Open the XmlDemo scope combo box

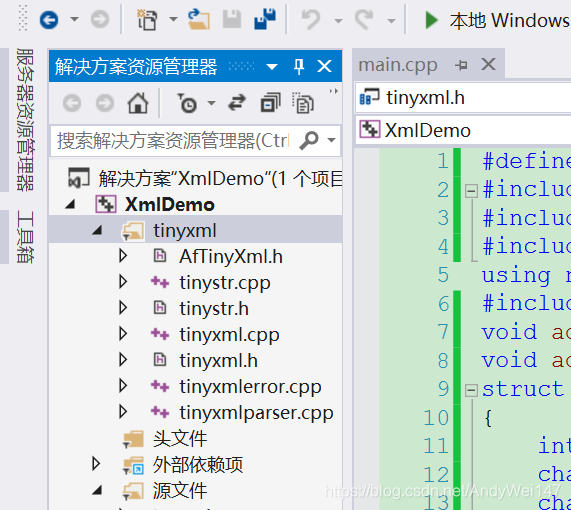(463, 130)
